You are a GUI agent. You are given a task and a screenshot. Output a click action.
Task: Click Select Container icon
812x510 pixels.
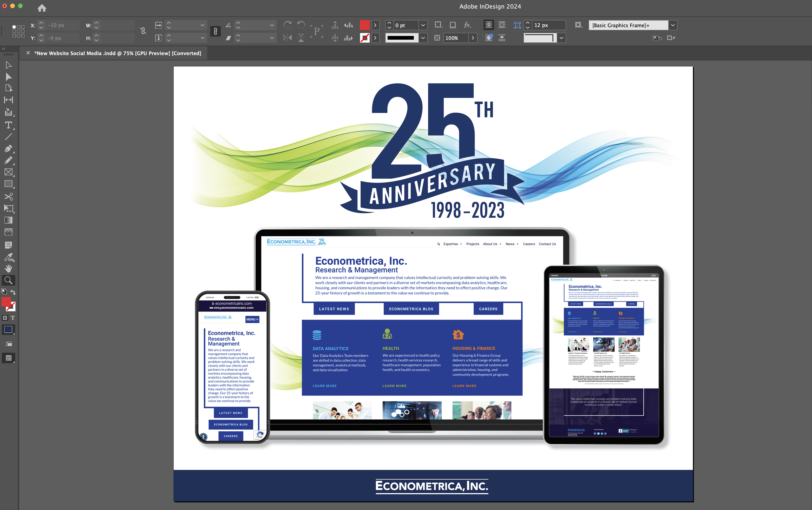point(335,25)
